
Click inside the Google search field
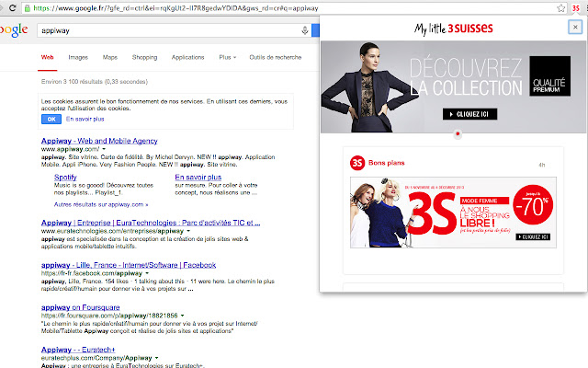165,30
